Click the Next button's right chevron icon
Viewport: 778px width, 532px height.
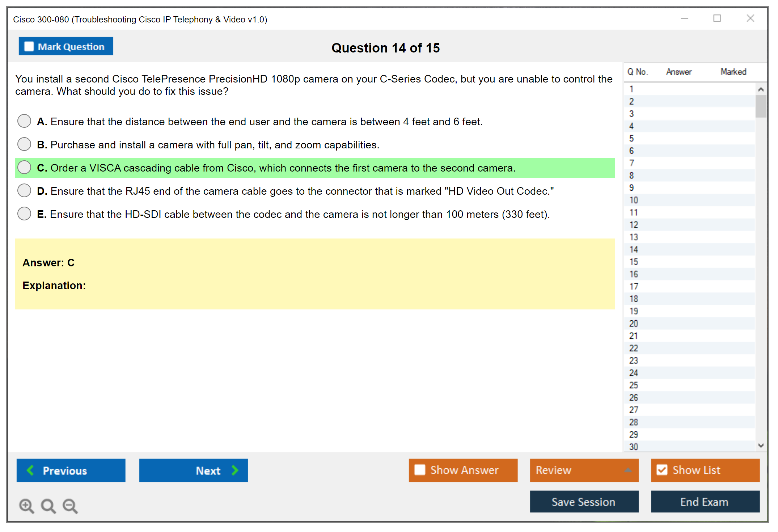[235, 470]
